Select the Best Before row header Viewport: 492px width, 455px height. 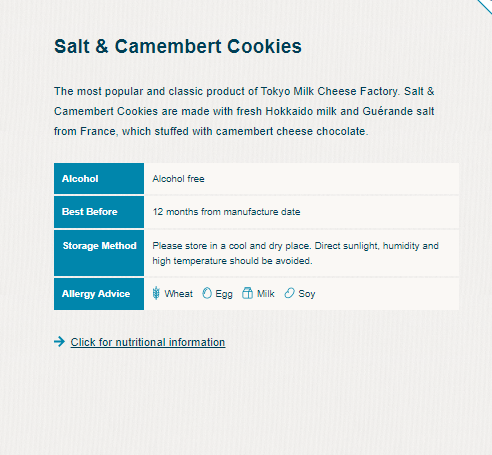(99, 212)
